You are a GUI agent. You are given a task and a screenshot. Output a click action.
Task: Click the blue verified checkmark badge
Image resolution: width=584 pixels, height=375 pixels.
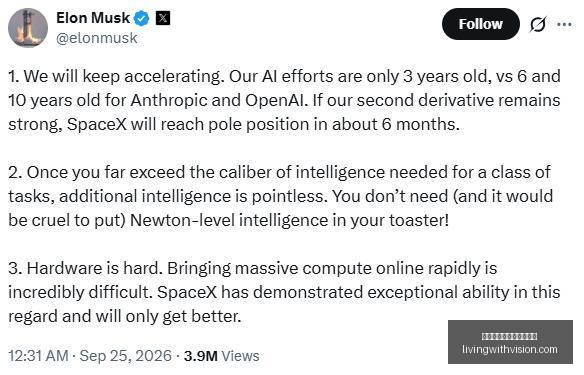click(x=142, y=18)
